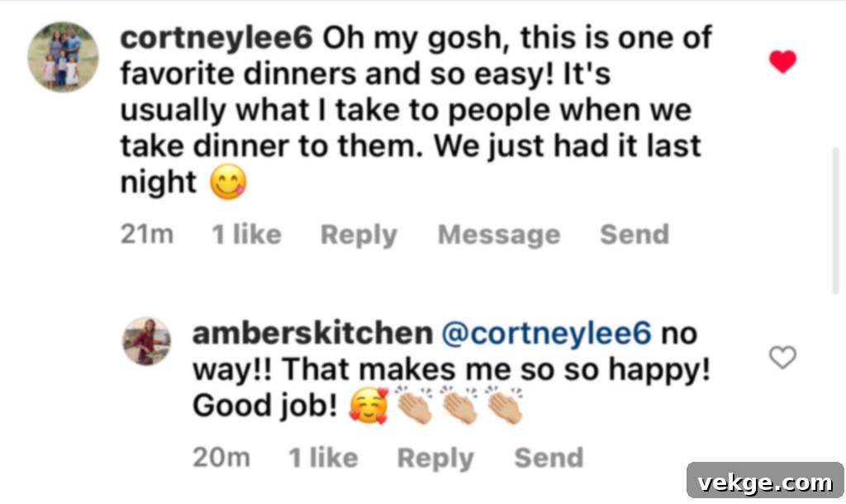Screen dimensions: 846x504
Task: Click the comments scrollbar on the right
Action: click(834, 223)
